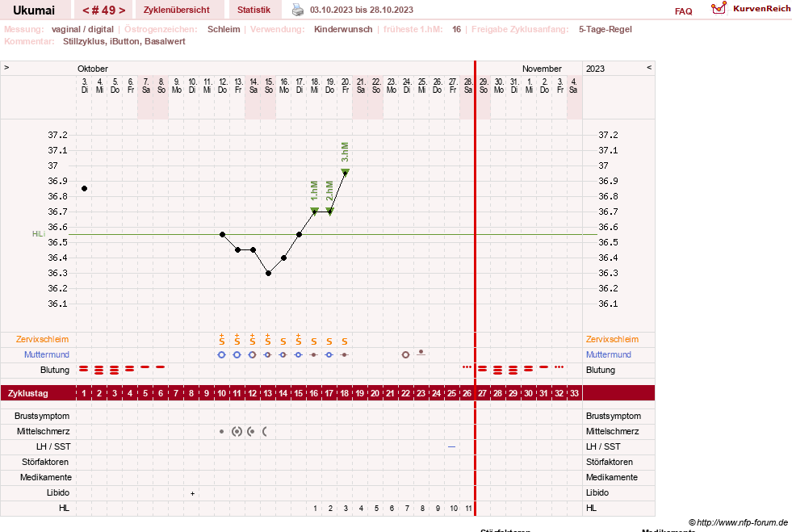Click Mittelschmerz symbol on day 11

[x=237, y=431]
